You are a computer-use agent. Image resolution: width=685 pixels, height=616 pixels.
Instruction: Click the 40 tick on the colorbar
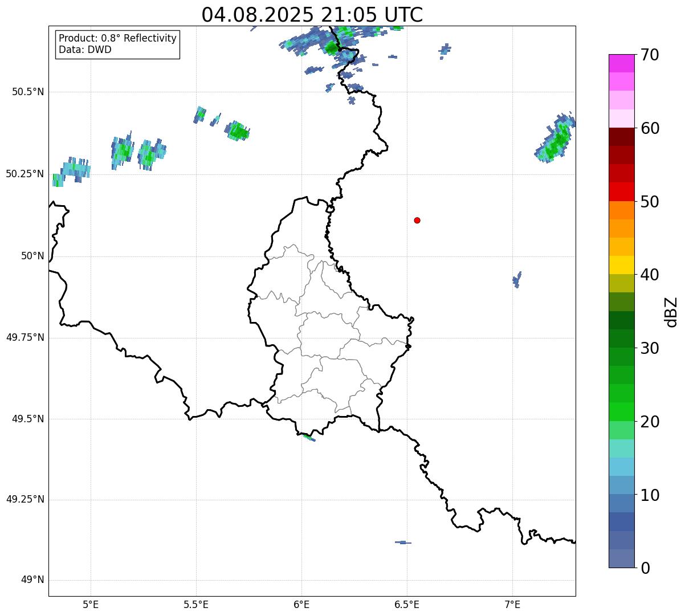tap(650, 275)
